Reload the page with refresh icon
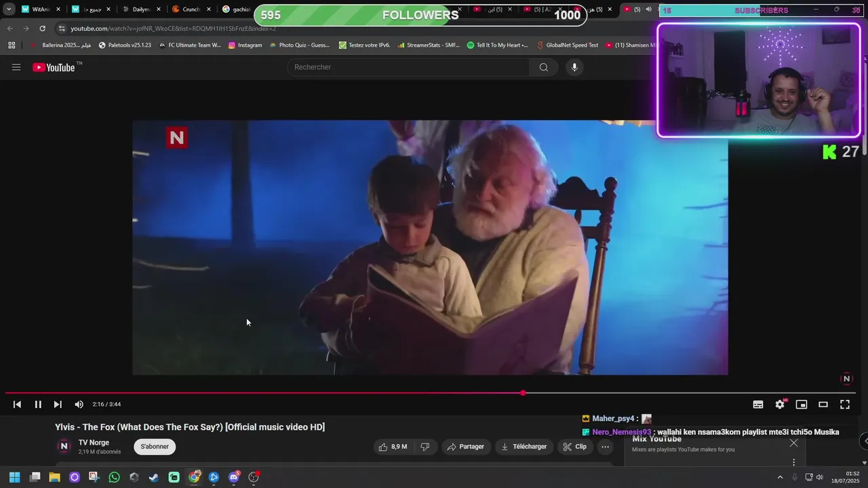This screenshot has width=868, height=488. [42, 28]
